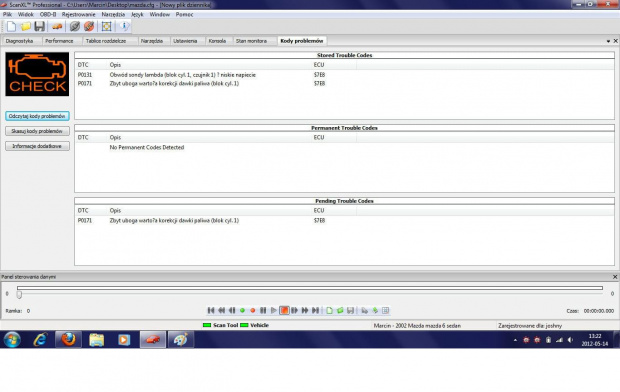The height and width of the screenshot is (392, 620).
Task: Click the red stop button in playback panel
Action: point(284,311)
